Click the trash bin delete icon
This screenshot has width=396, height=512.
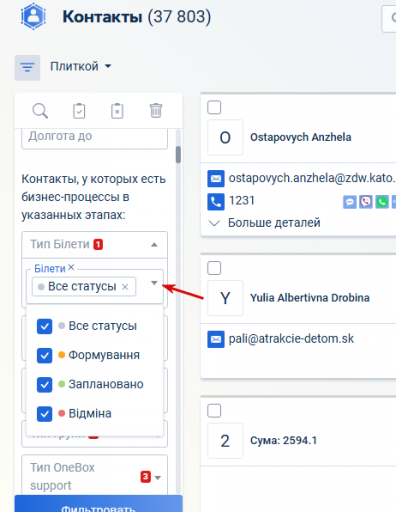[156, 111]
